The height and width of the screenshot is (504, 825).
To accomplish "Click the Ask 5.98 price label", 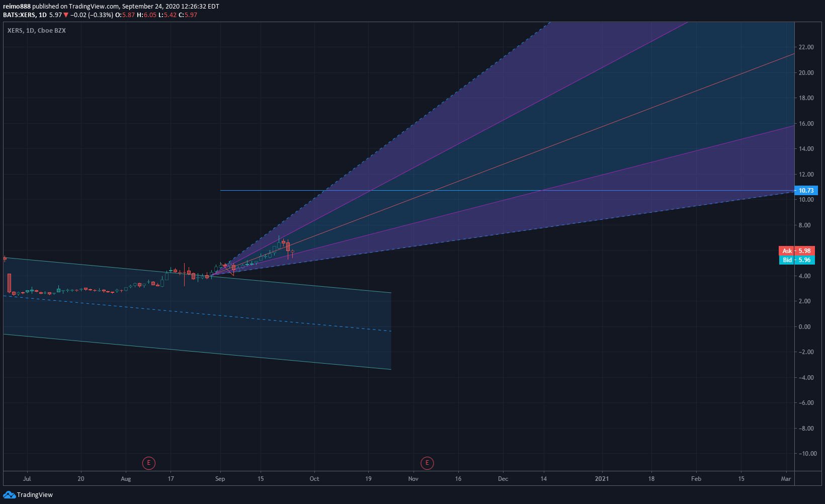I will point(796,250).
